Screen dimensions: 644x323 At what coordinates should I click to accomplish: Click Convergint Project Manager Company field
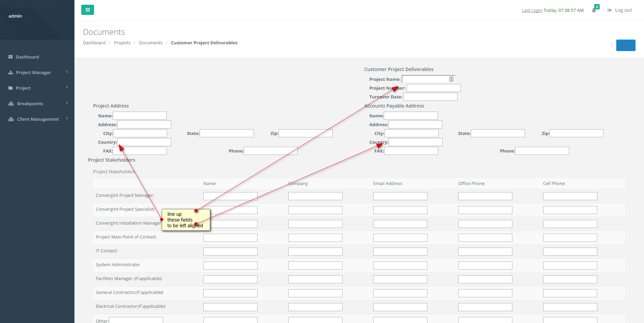[315, 196]
